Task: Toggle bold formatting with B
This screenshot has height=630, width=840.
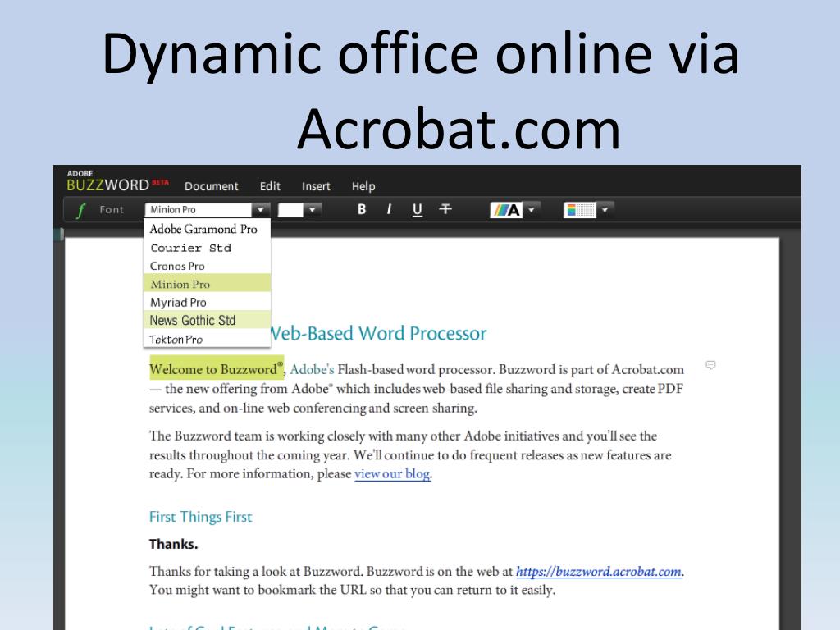Action: tap(362, 209)
